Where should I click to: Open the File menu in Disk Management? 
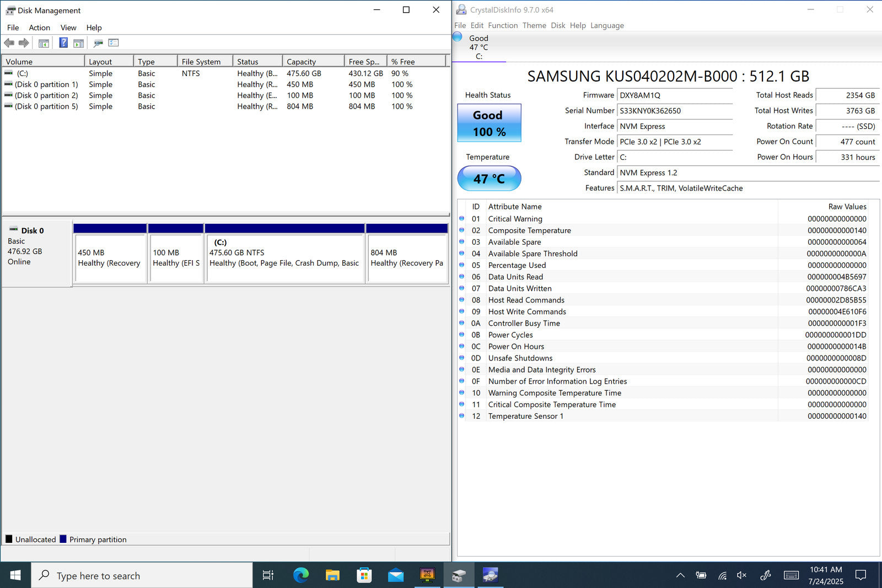coord(13,28)
